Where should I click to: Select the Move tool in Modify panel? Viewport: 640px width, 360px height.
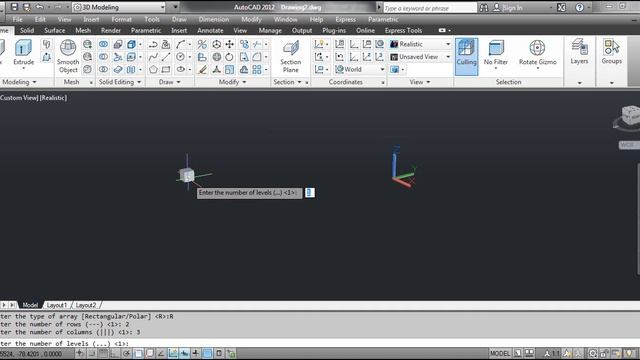click(x=229, y=44)
